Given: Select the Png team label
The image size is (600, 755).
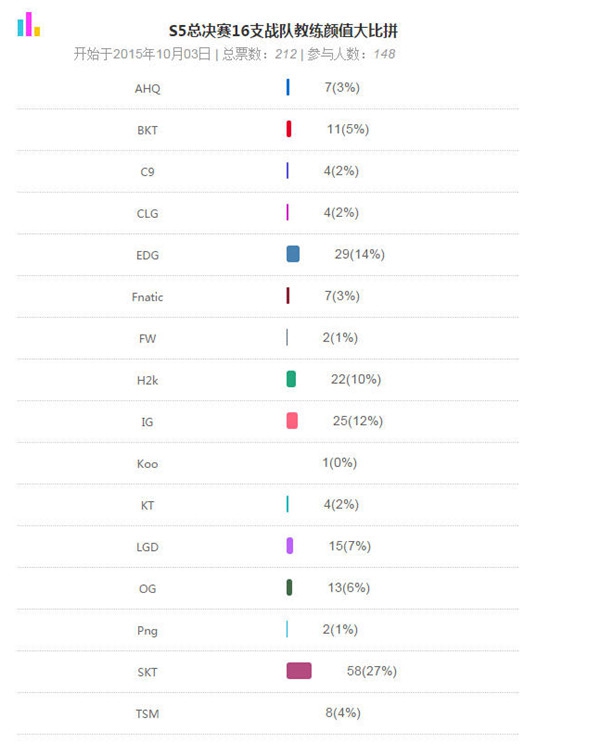Looking at the screenshot, I should tap(147, 631).
